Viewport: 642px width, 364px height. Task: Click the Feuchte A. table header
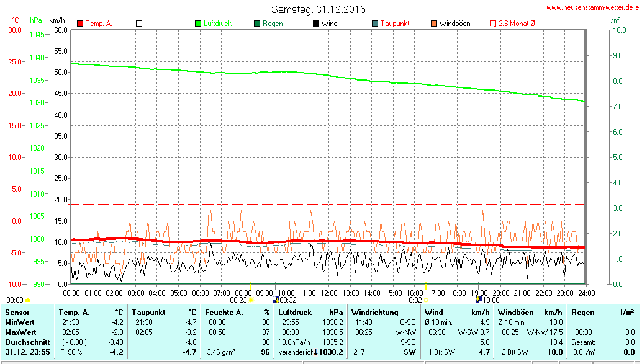(x=224, y=313)
